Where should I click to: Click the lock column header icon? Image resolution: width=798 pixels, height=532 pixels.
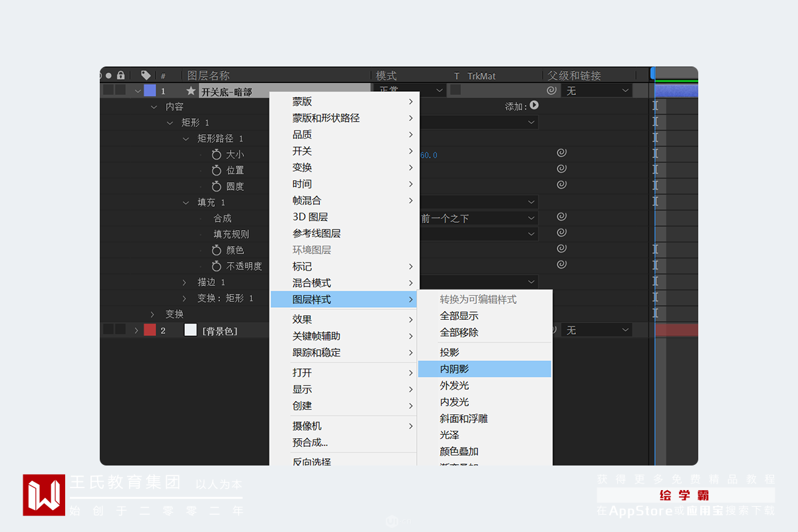pyautogui.click(x=120, y=76)
